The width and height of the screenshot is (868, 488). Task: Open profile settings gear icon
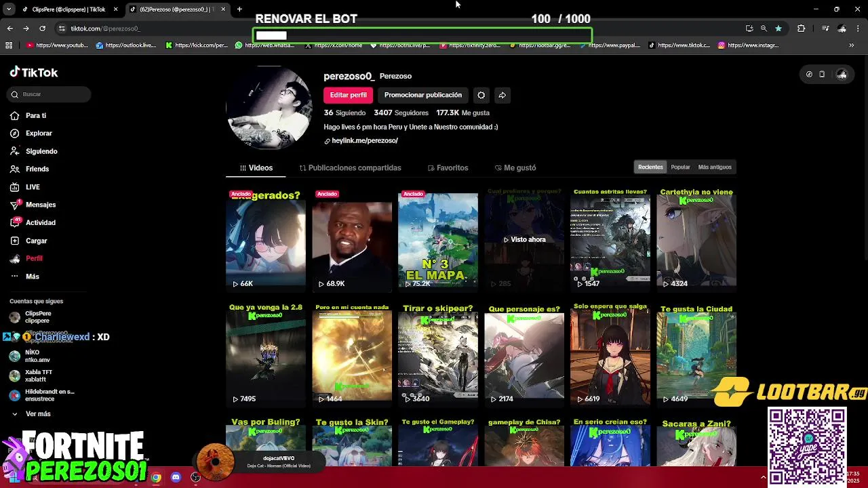tap(481, 95)
